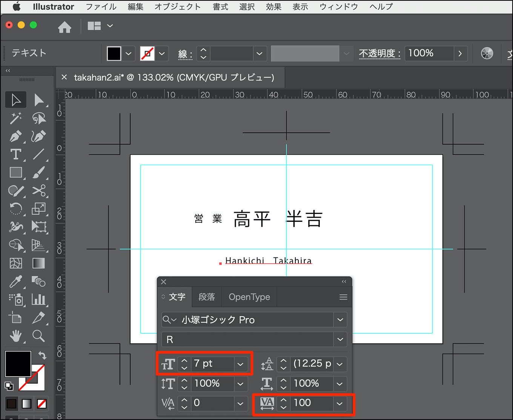Select the Lasso tool
This screenshot has height=420, width=513.
point(38,118)
